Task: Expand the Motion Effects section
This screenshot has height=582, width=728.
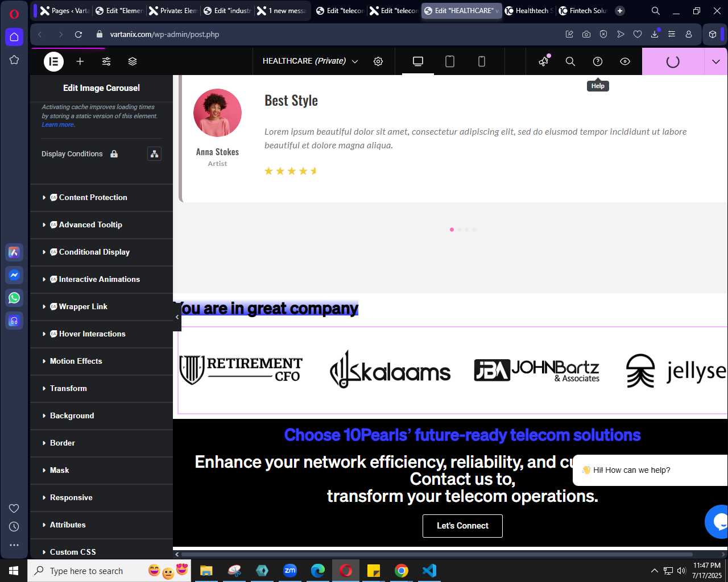Action: coord(101,361)
